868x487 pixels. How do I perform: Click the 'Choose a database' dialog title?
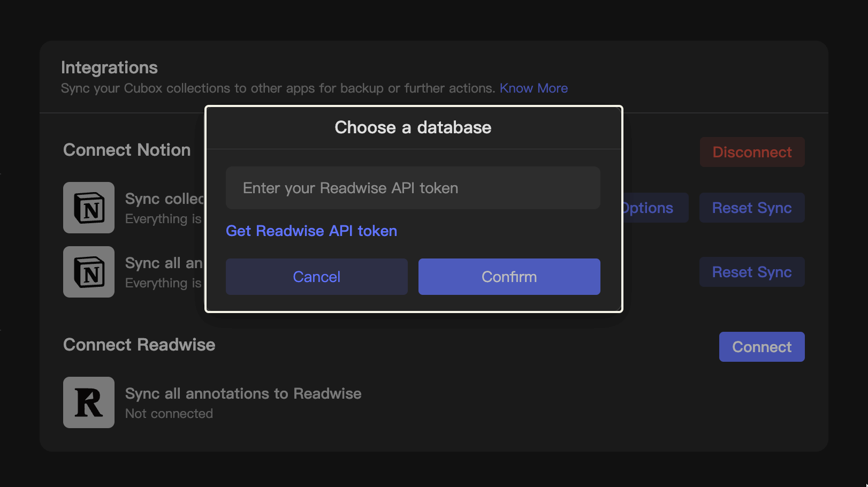point(413,127)
